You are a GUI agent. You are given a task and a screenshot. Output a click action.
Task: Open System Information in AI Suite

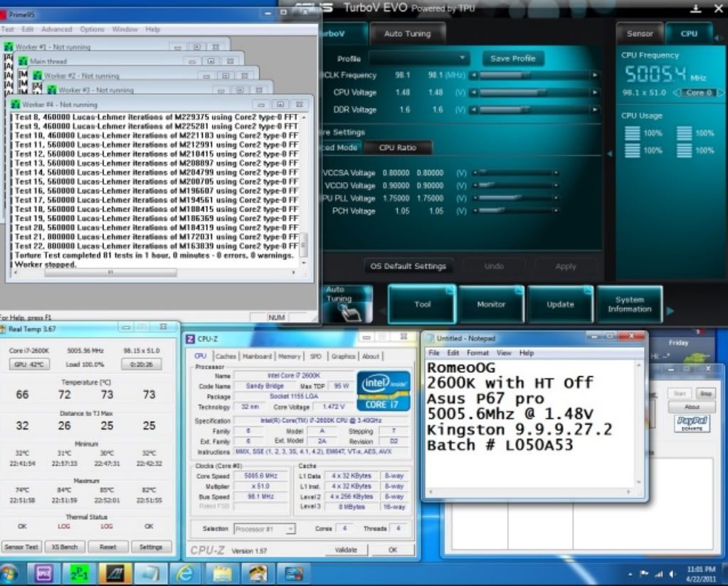[x=630, y=304]
